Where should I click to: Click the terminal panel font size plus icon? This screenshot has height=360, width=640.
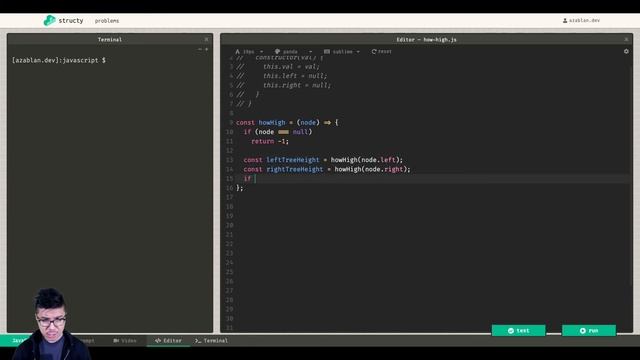pyautogui.click(x=207, y=49)
